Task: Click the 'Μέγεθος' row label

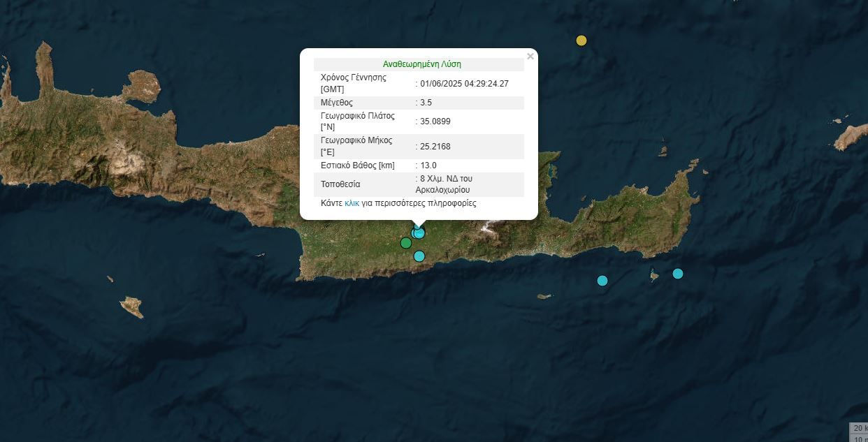Action: (337, 103)
